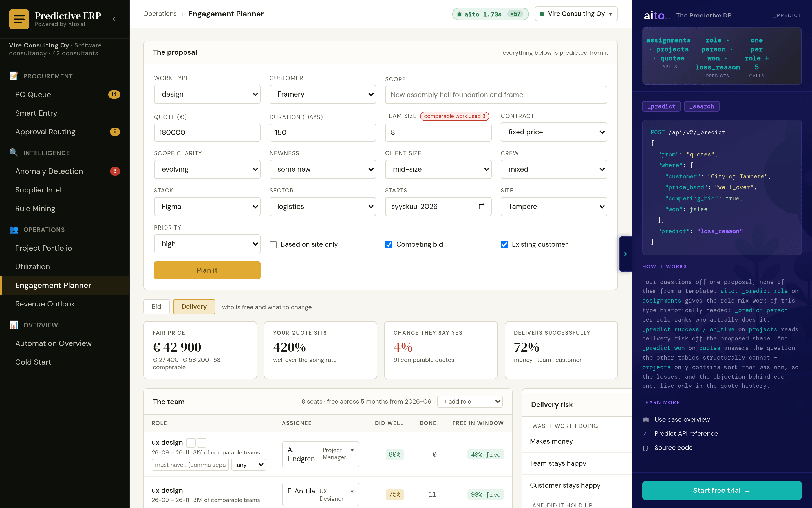Open the Vire Consulting Oy company selector
The height and width of the screenshot is (508, 812).
click(576, 14)
